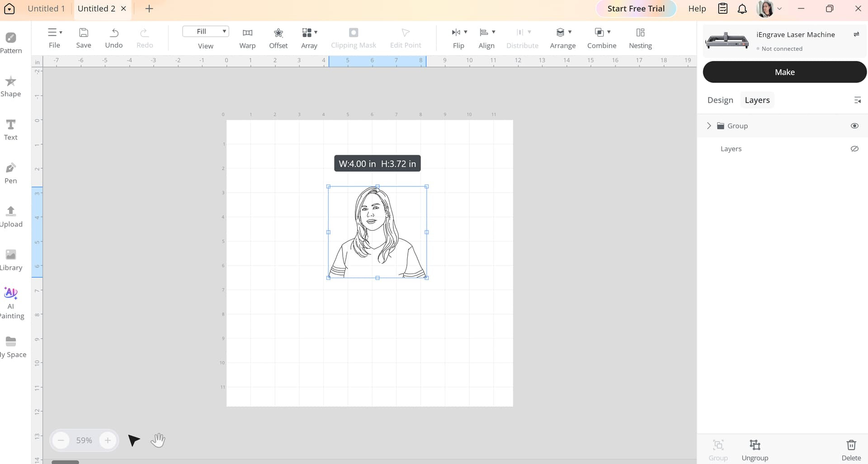Screen dimensions: 868x464
Task: Open the Shape tool panel
Action: coord(11,86)
